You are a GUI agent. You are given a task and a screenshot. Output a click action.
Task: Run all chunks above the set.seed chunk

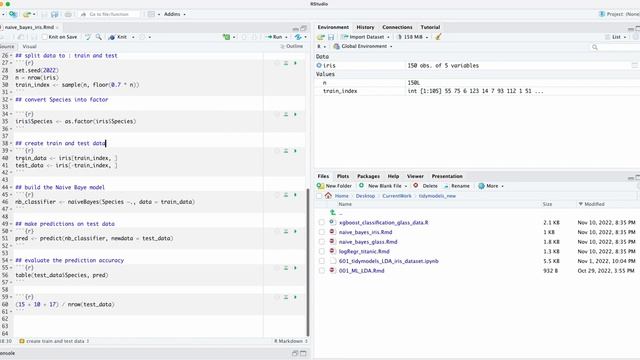coord(286,63)
